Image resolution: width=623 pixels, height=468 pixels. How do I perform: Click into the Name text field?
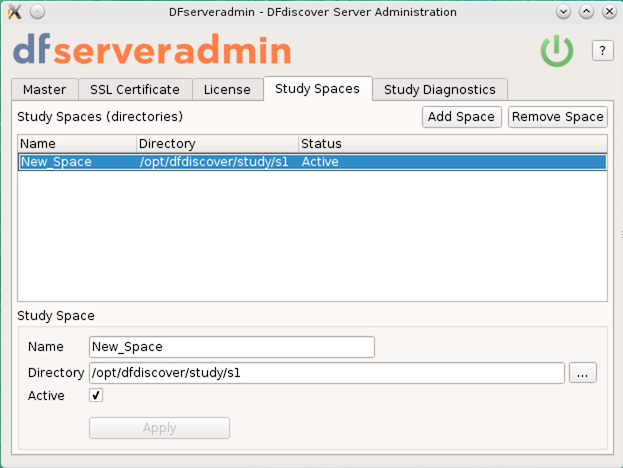tap(231, 347)
